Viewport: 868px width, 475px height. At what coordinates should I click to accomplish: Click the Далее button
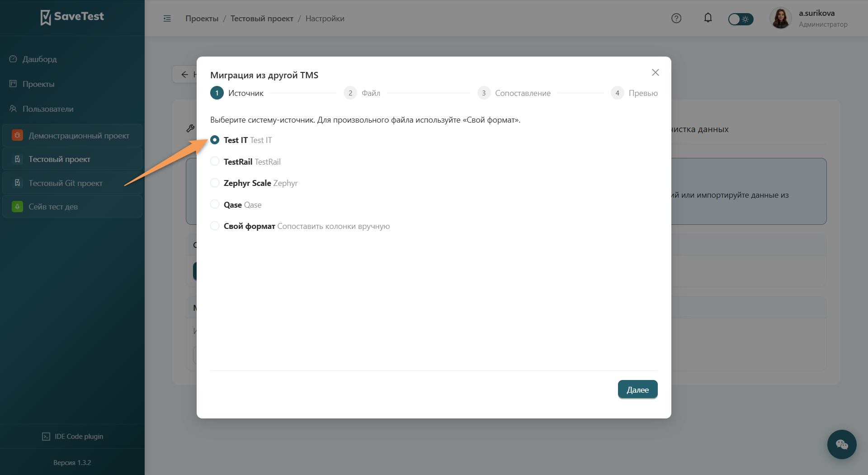[637, 389]
